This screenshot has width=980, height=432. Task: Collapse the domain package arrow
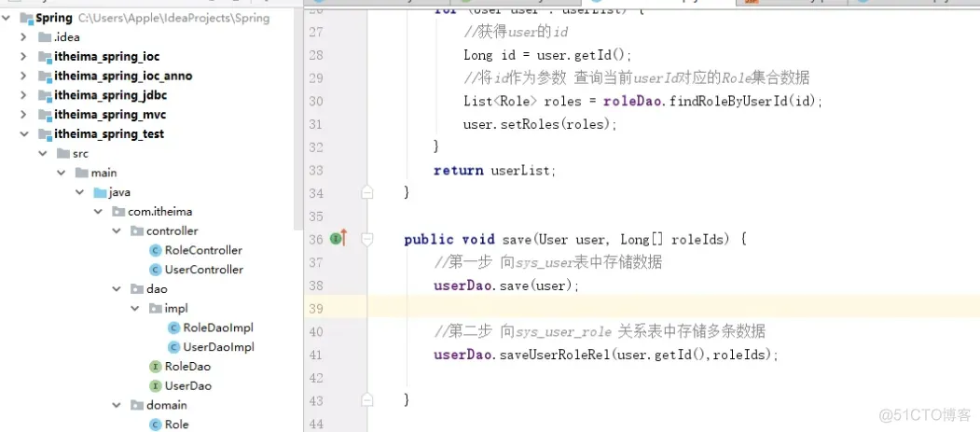click(117, 405)
